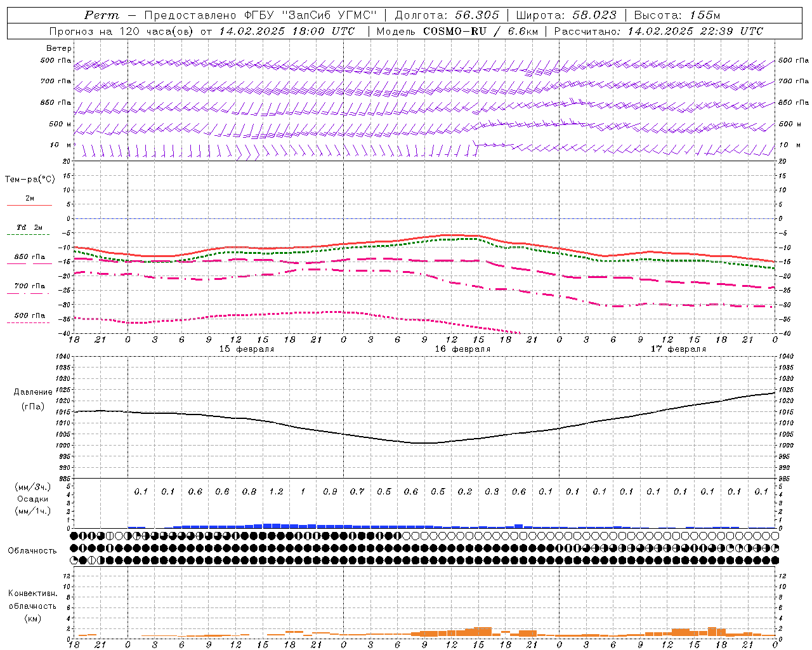Click the "Td 2м" dew point legend entry

30,227
